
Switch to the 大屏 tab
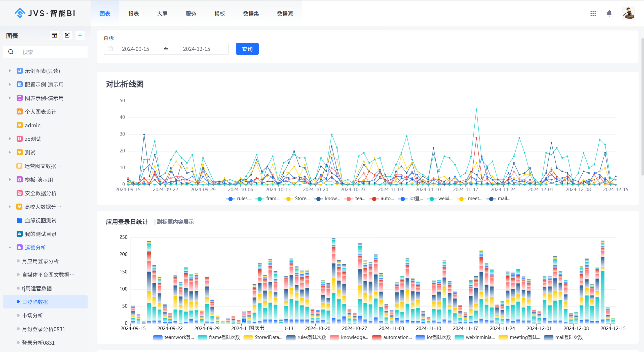[162, 14]
